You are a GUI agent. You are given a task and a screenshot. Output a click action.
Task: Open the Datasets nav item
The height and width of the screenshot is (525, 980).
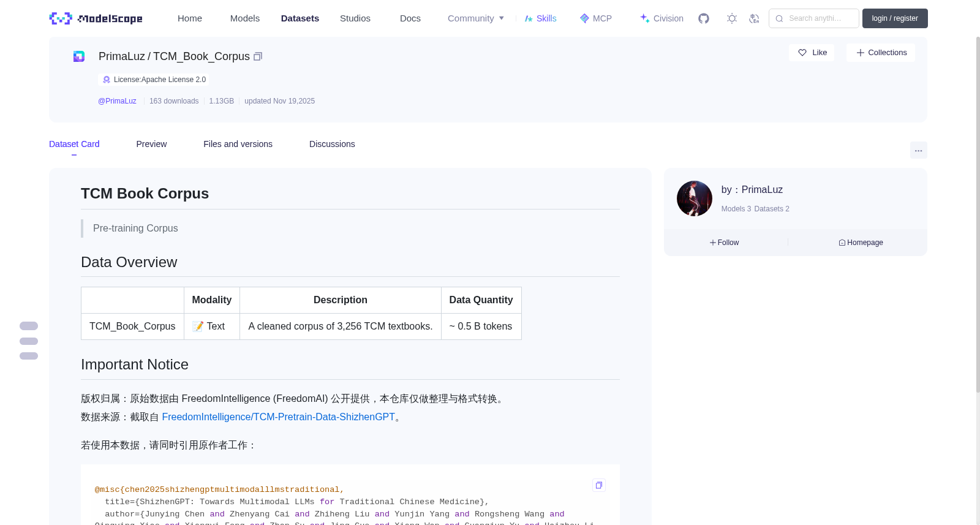click(300, 18)
